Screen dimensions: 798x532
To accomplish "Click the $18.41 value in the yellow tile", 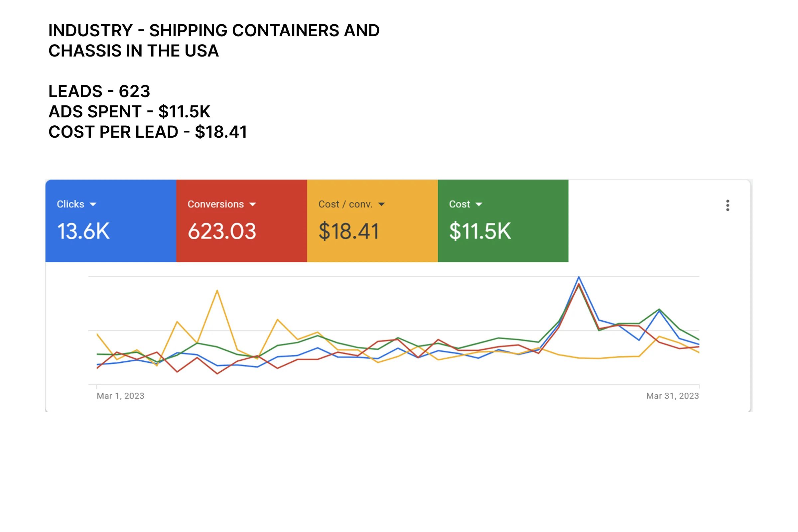I will click(x=348, y=231).
